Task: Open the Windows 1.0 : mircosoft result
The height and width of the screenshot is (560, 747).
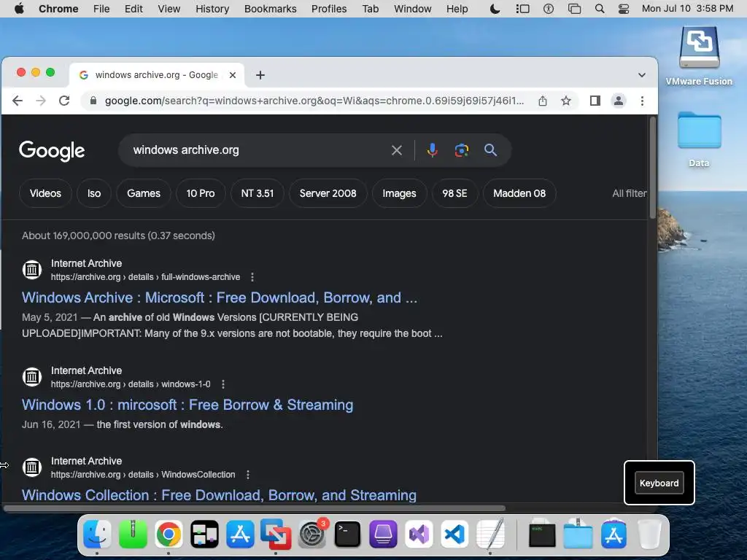Action: (x=187, y=405)
